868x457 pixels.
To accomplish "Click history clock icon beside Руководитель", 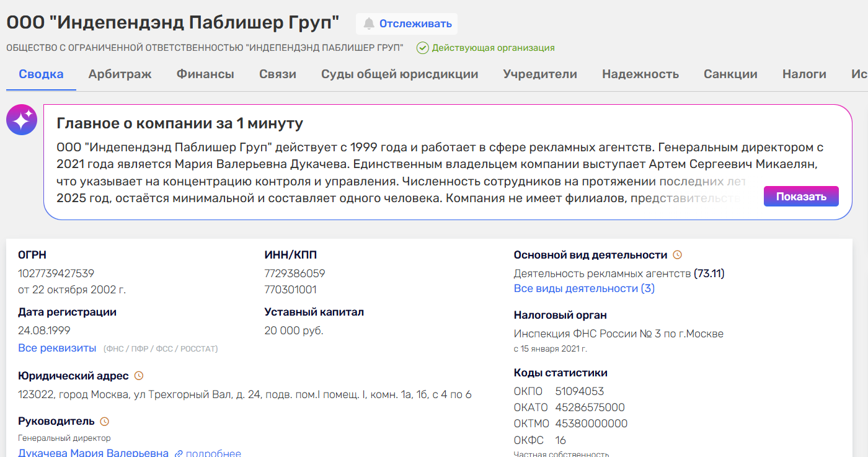I will [105, 422].
